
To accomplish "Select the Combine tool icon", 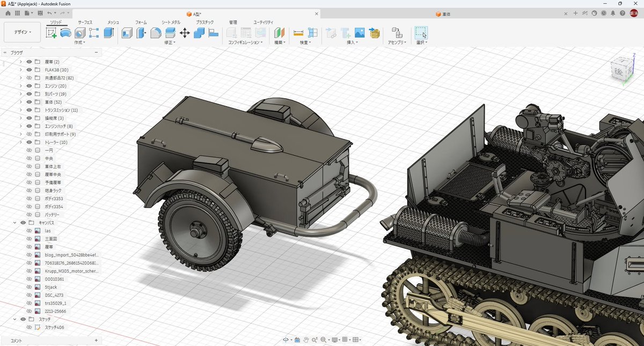I will [199, 33].
